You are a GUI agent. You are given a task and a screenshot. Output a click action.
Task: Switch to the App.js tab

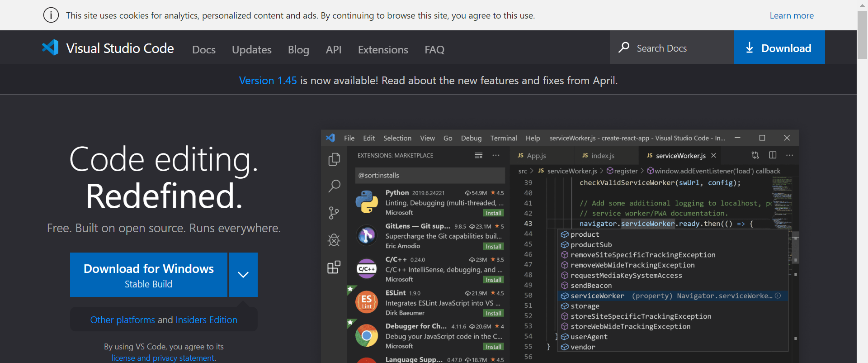(542, 155)
